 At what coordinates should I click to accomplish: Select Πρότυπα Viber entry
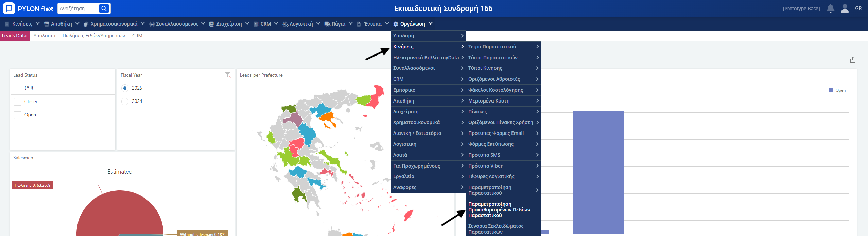coord(503,166)
